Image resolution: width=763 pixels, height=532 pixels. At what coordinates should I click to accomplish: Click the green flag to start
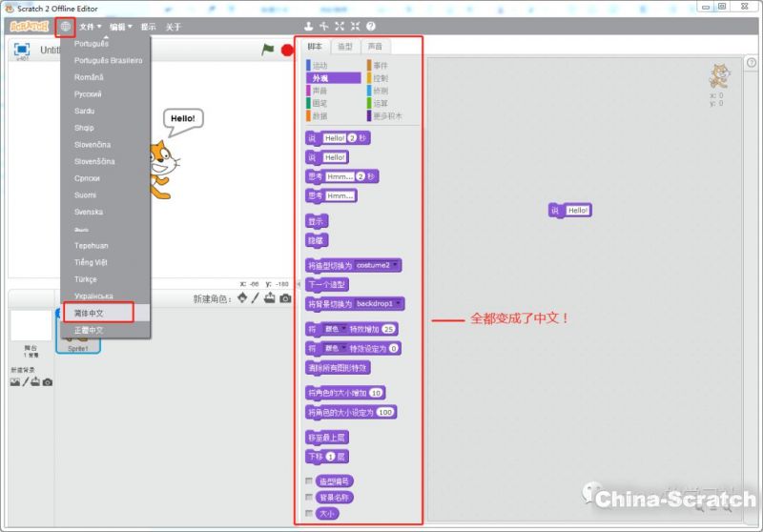click(268, 50)
